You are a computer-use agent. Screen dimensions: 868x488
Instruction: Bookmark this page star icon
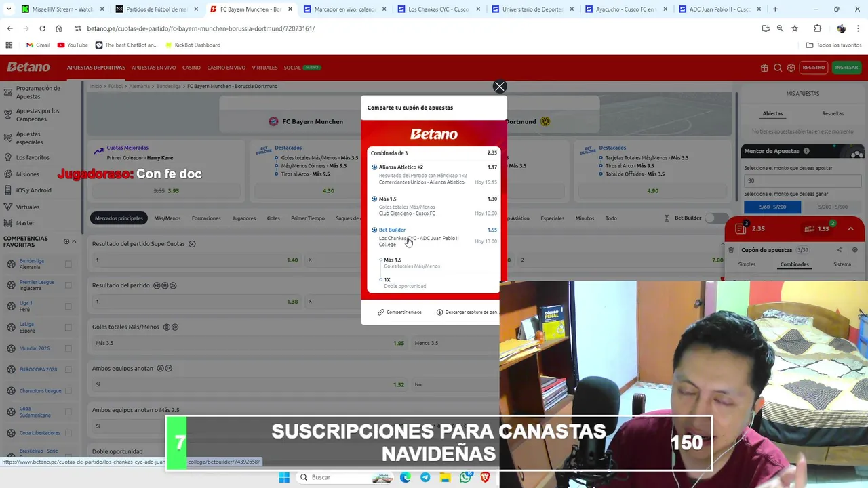tap(795, 28)
